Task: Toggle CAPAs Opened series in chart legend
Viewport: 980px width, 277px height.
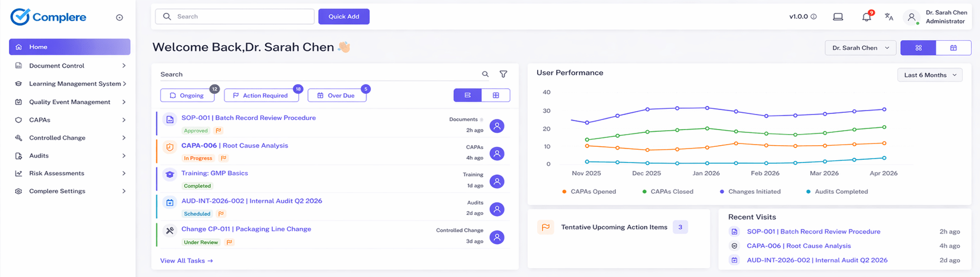Action: 589,192
